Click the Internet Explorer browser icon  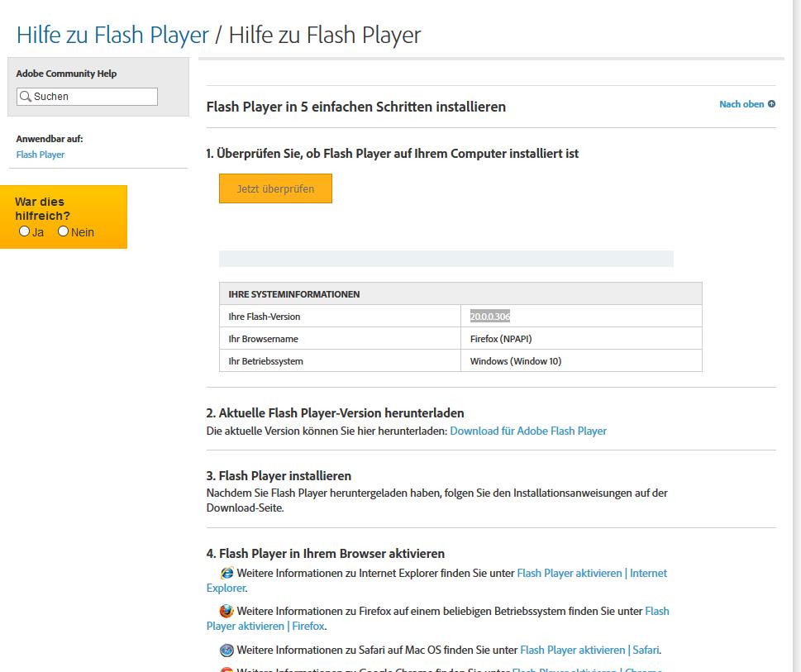tap(226, 573)
